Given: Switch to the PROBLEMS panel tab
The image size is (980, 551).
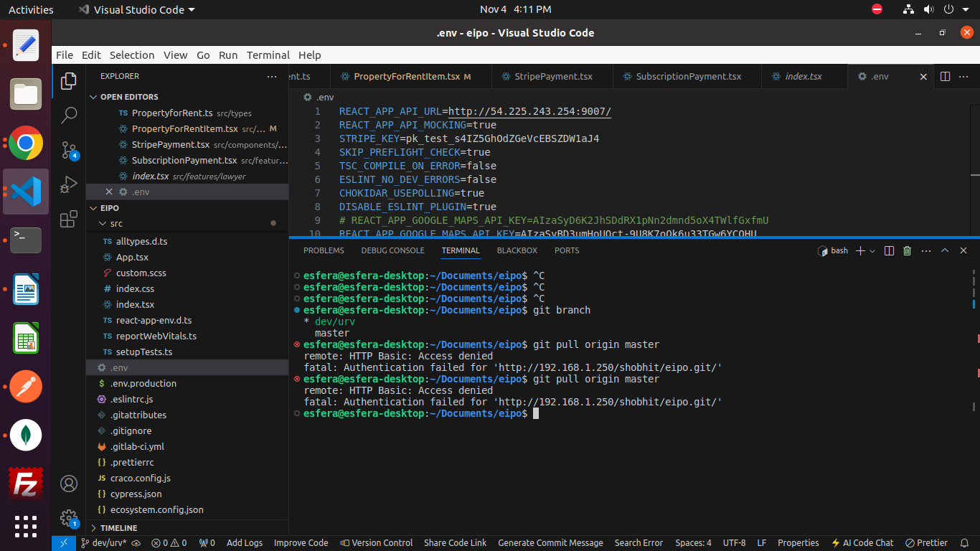Looking at the screenshot, I should [x=324, y=250].
